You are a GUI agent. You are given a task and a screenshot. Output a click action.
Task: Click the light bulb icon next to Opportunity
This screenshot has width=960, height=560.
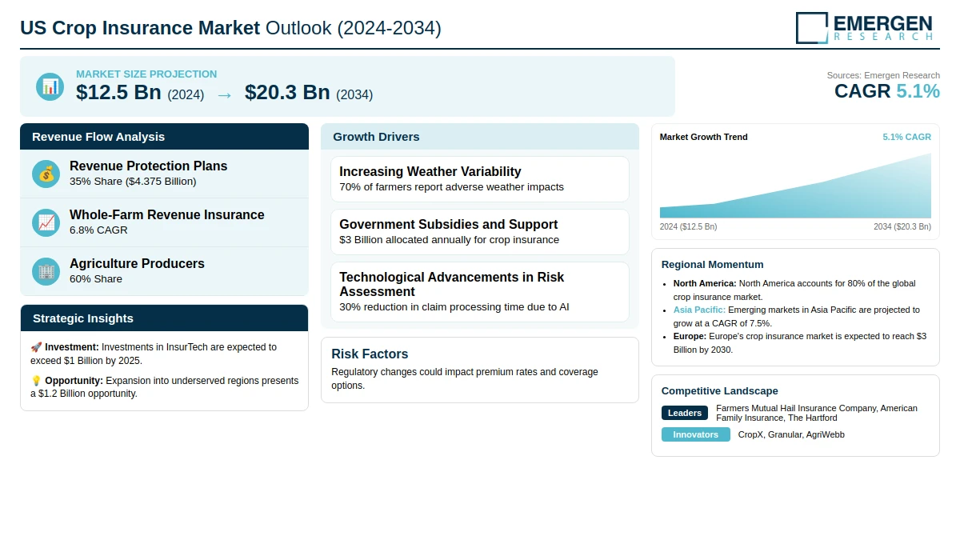(x=36, y=381)
